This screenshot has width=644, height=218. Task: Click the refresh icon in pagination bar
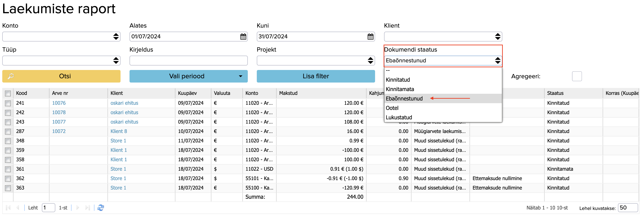point(101,207)
